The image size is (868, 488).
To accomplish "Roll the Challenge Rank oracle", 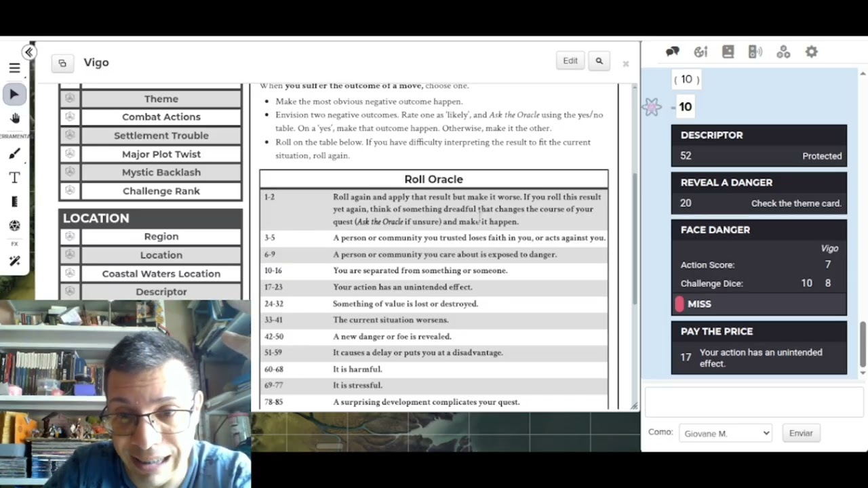I will [x=161, y=191].
